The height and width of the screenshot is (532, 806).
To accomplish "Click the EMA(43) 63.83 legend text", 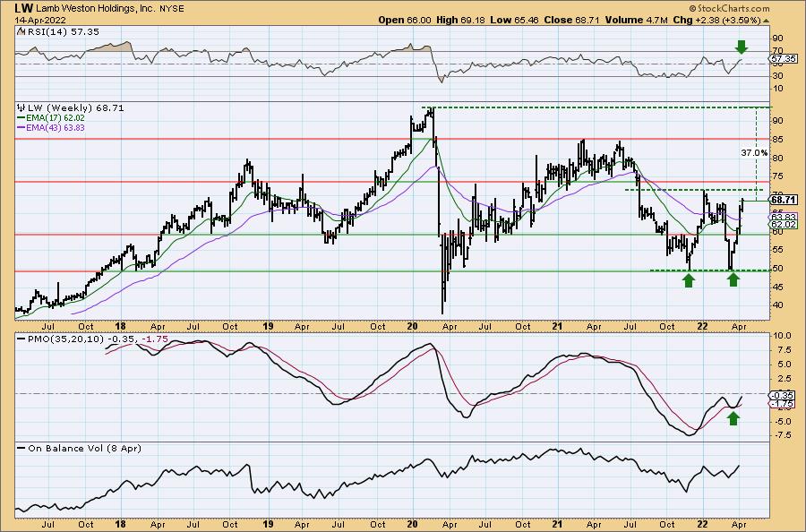I will click(56, 127).
